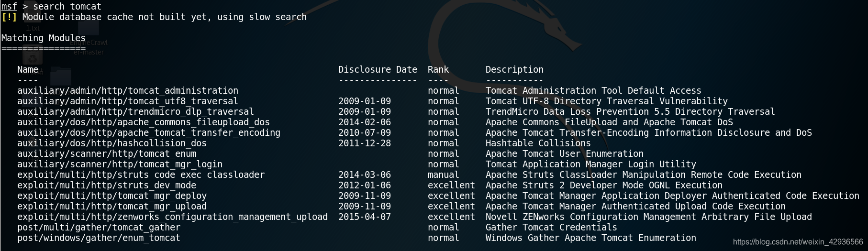Select exploit/multi/http/struts_dev_mode module name
This screenshot has width=868, height=251.
(107, 186)
